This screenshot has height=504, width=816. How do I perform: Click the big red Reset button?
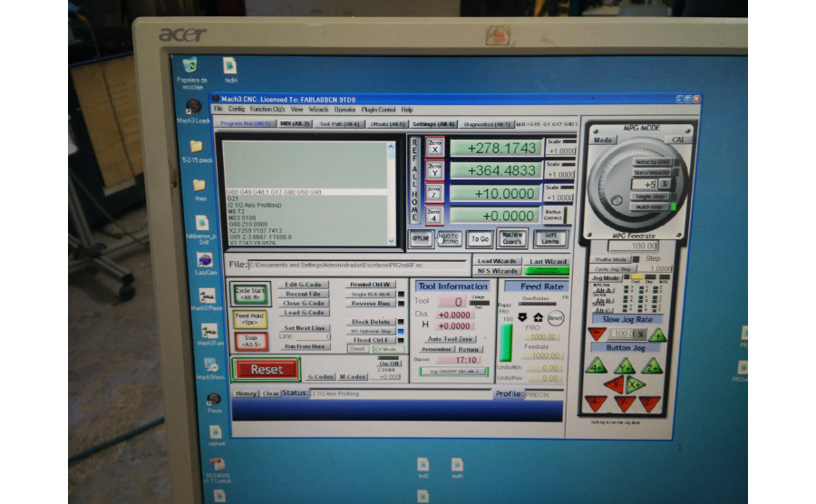(x=267, y=369)
